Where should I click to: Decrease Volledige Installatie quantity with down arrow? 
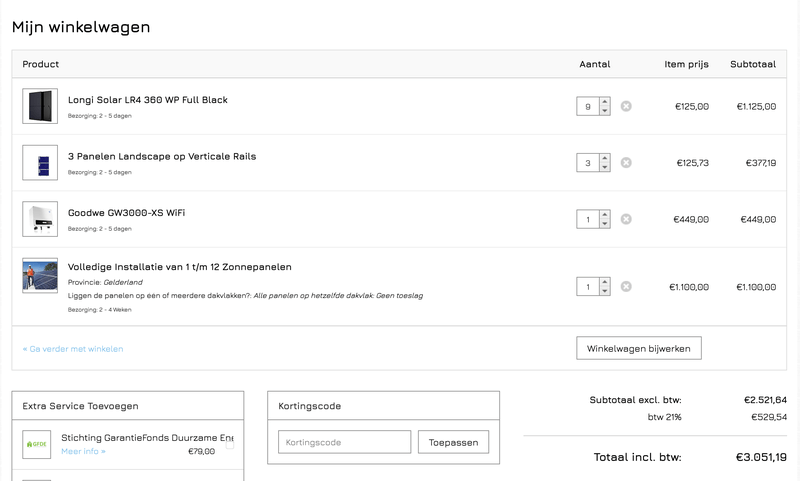pyautogui.click(x=604, y=292)
